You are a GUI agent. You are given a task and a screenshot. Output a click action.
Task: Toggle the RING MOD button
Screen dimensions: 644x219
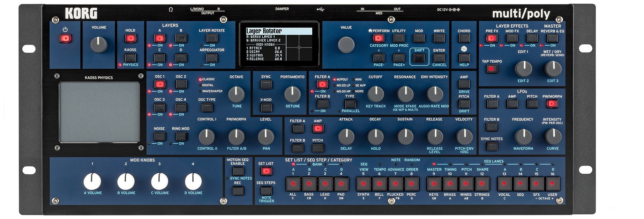pyautogui.click(x=181, y=136)
